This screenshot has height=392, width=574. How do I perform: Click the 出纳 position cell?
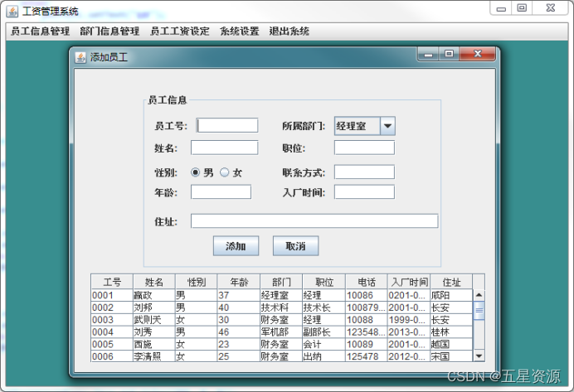tap(324, 356)
